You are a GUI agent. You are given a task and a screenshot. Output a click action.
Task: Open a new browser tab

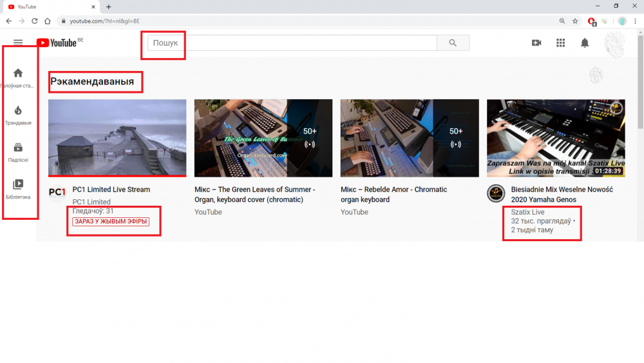108,6
